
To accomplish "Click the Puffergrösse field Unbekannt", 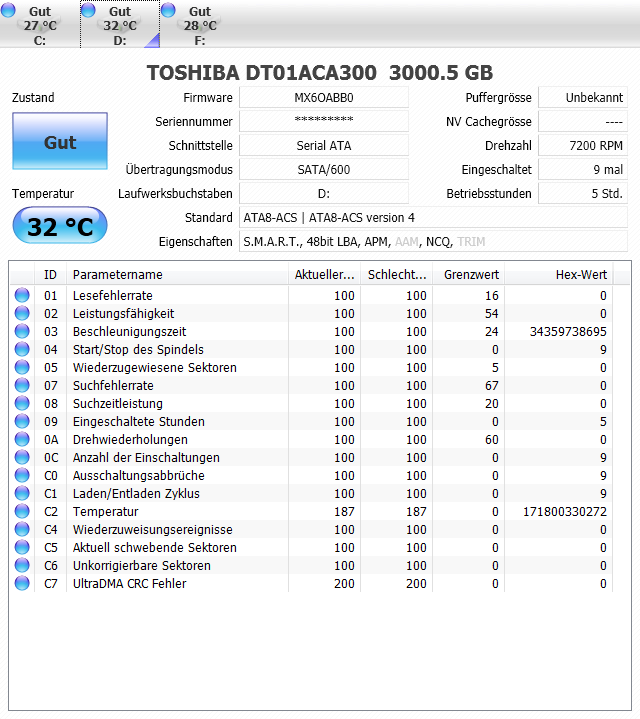I will (583, 98).
